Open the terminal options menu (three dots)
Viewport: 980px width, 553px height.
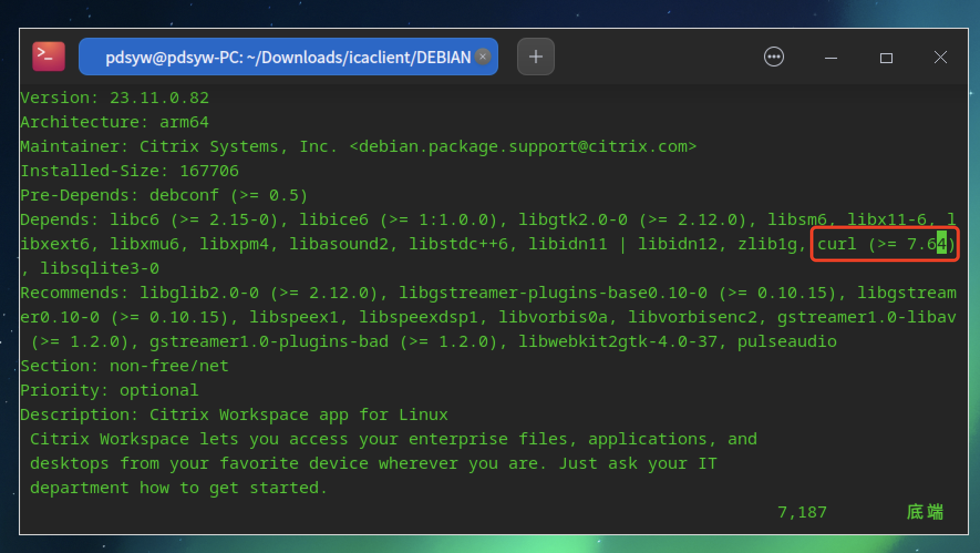[x=773, y=57]
